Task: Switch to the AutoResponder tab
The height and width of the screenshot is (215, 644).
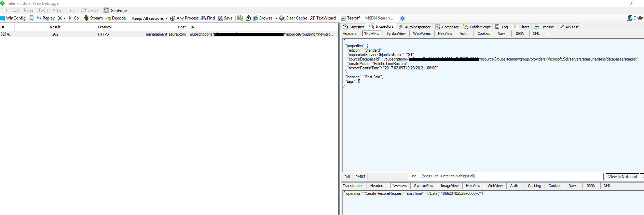Action: [414, 27]
